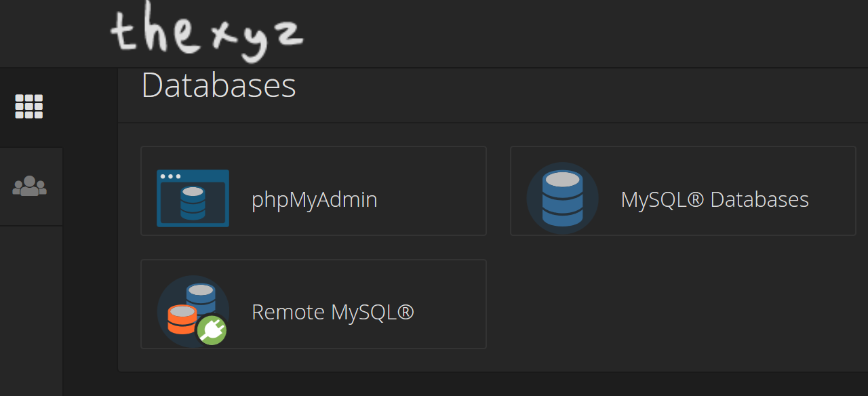Click the MySQL Databases blue cylinder icon

[563, 198]
